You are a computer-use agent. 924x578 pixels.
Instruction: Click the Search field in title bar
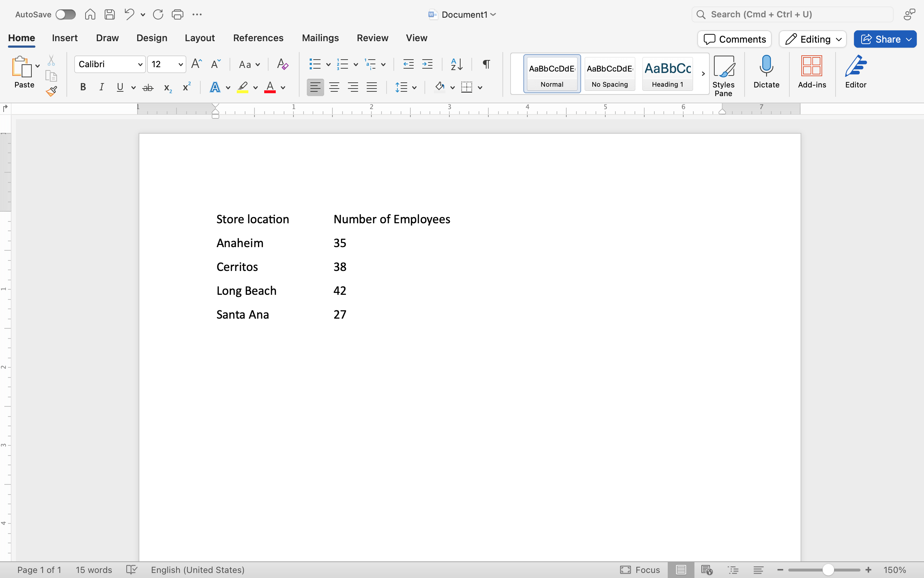[792, 14]
